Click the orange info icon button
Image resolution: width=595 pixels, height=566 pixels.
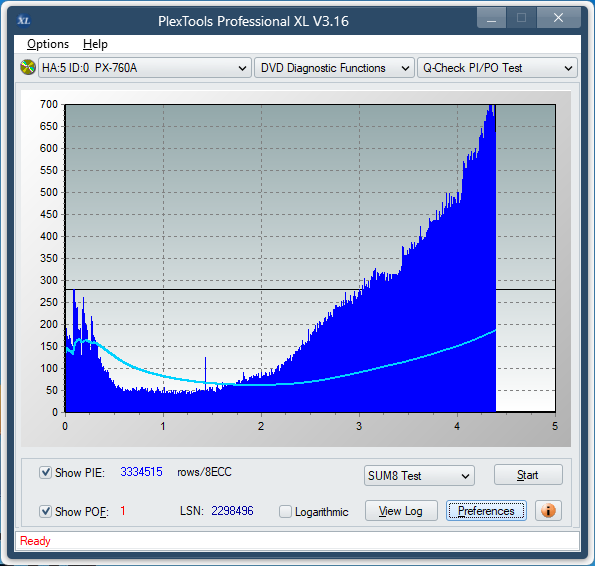pos(548,511)
